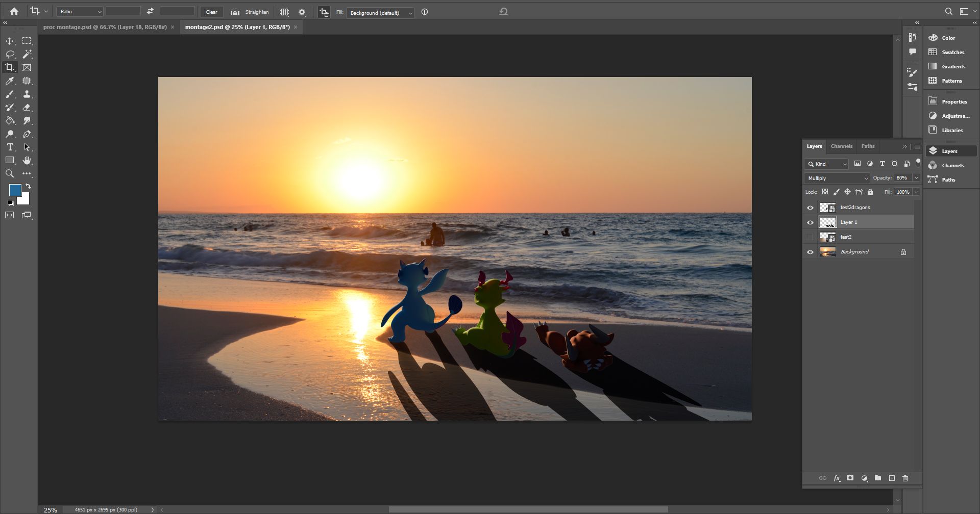Open the Crop tool preset picker arrow
980x514 pixels.
click(x=46, y=11)
